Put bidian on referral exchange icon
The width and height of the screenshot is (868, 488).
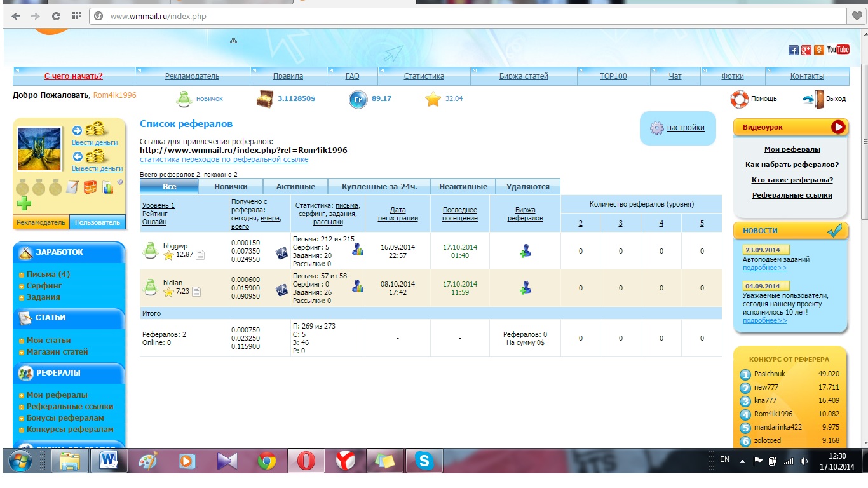click(525, 288)
